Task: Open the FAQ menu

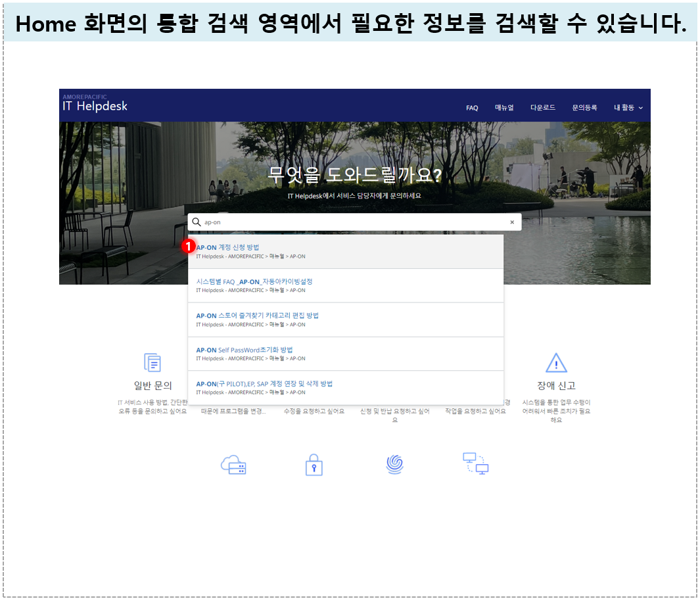Action: [472, 108]
